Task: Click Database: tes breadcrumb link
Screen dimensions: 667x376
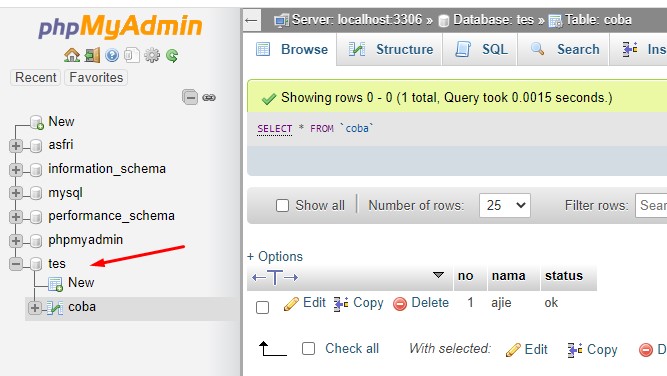Action: [493, 20]
